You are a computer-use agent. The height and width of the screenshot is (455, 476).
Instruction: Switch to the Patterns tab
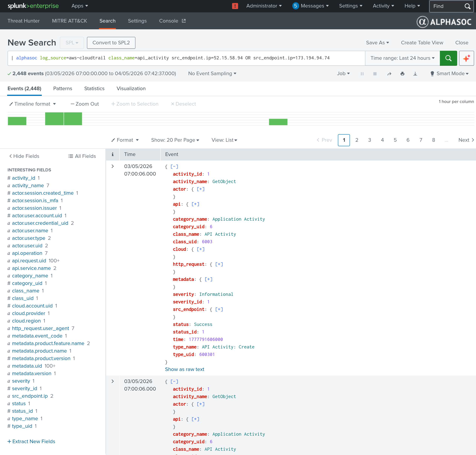click(63, 89)
